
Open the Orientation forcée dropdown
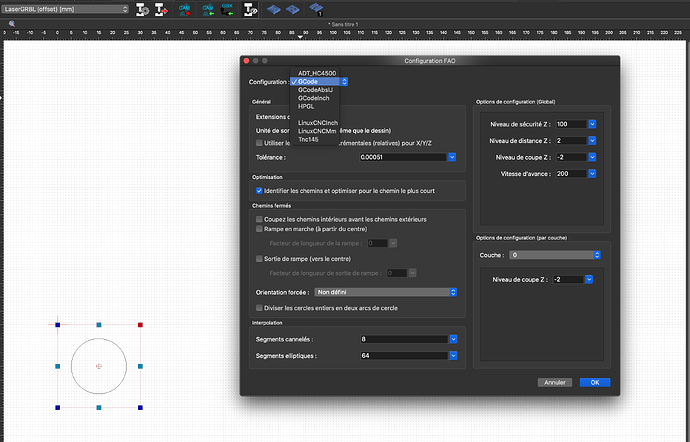(385, 292)
